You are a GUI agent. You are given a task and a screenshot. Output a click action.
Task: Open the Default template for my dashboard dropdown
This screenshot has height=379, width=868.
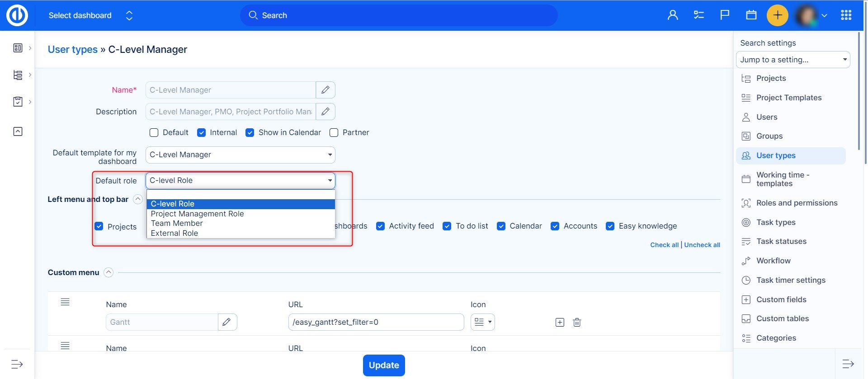[240, 155]
